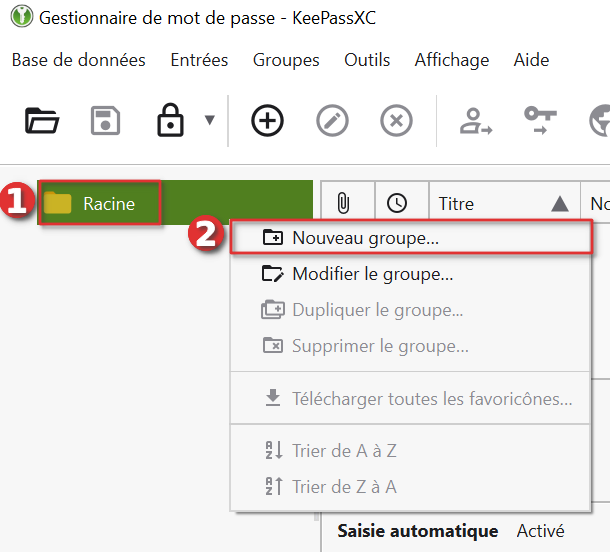Open the dropdown arrow beside the lock icon
The height and width of the screenshot is (552, 610).
pos(209,121)
